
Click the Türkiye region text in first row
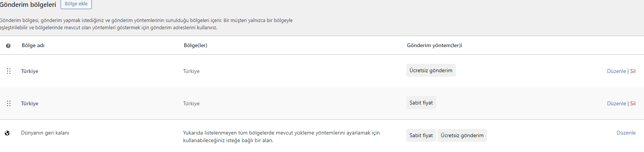coord(191,71)
